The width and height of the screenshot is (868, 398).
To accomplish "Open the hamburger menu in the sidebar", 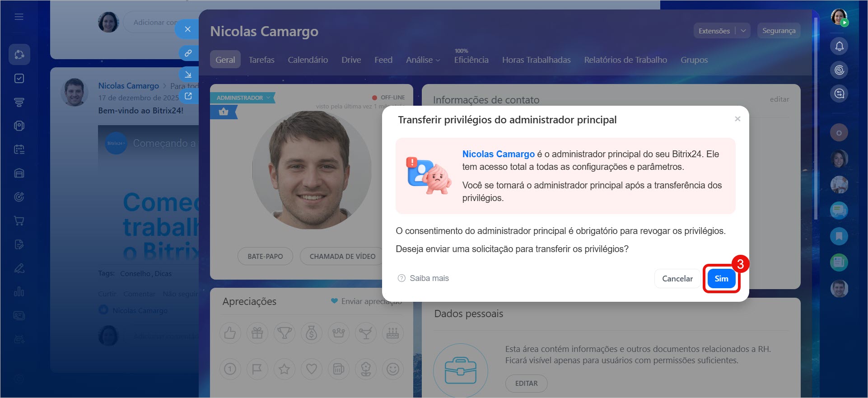I will [x=19, y=17].
